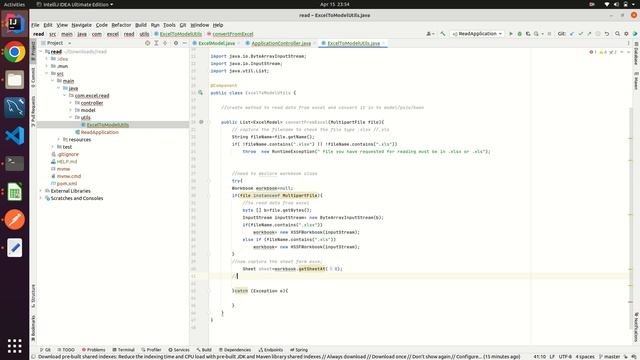This screenshot has height=360, width=640.
Task: Open the Build menu
Action: coord(141,25)
